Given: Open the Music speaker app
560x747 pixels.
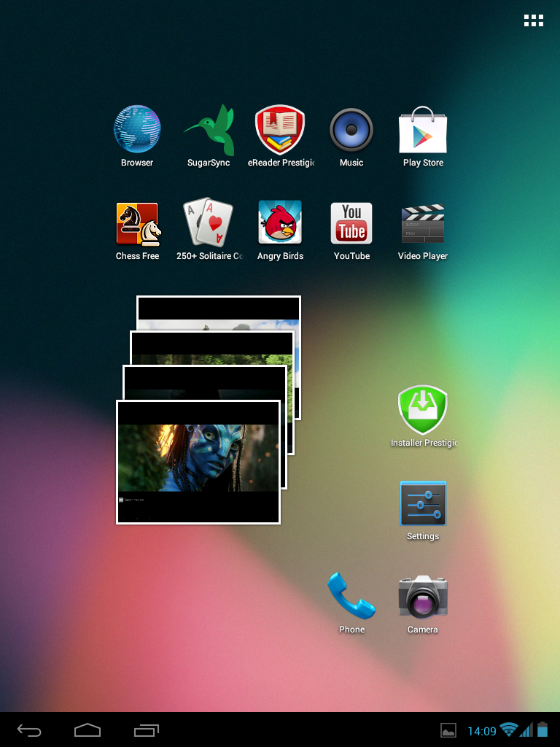Looking at the screenshot, I should (351, 136).
